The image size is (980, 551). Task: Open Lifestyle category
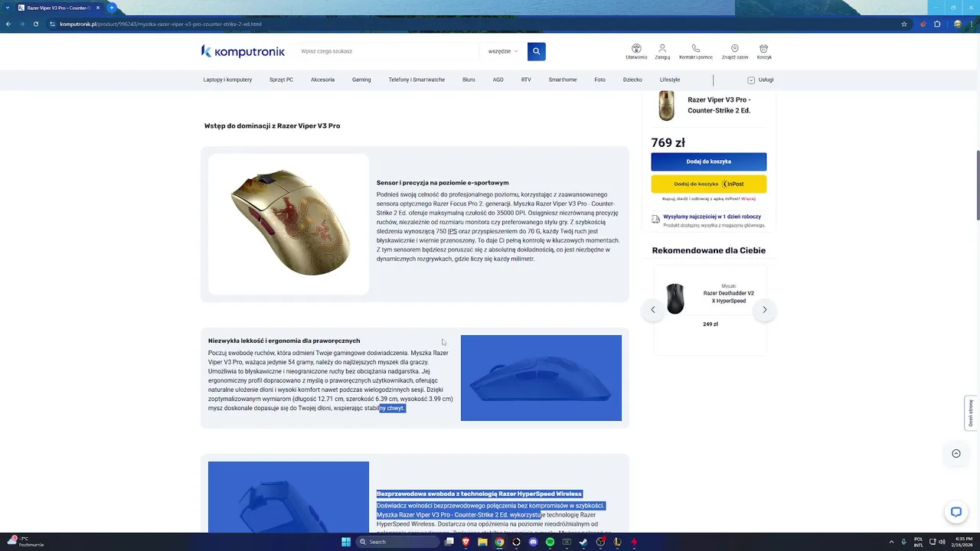(x=670, y=80)
